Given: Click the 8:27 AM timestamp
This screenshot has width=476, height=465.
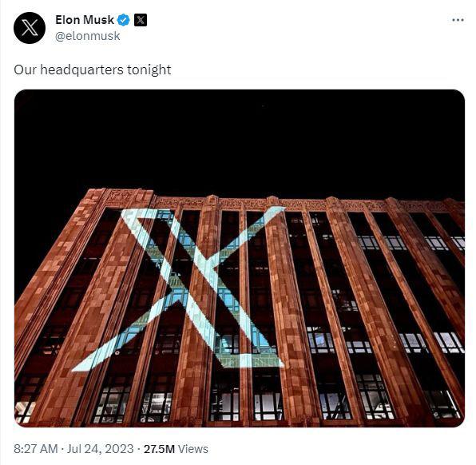Looking at the screenshot, I should tap(35, 448).
